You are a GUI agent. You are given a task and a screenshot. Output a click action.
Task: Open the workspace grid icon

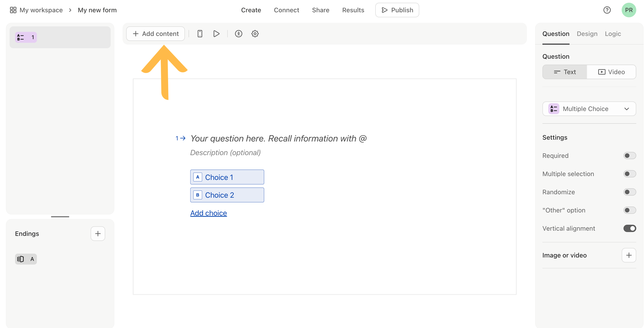(x=13, y=10)
